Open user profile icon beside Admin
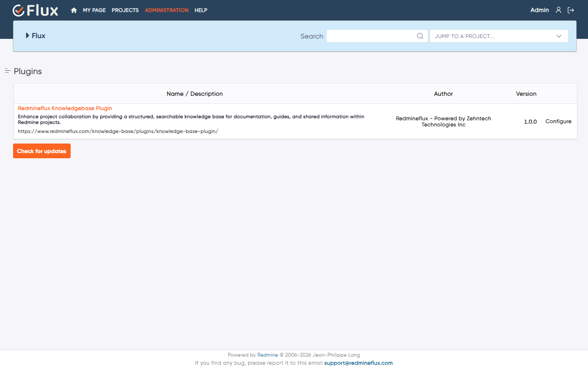Image resolution: width=588 pixels, height=368 pixels. (x=559, y=10)
